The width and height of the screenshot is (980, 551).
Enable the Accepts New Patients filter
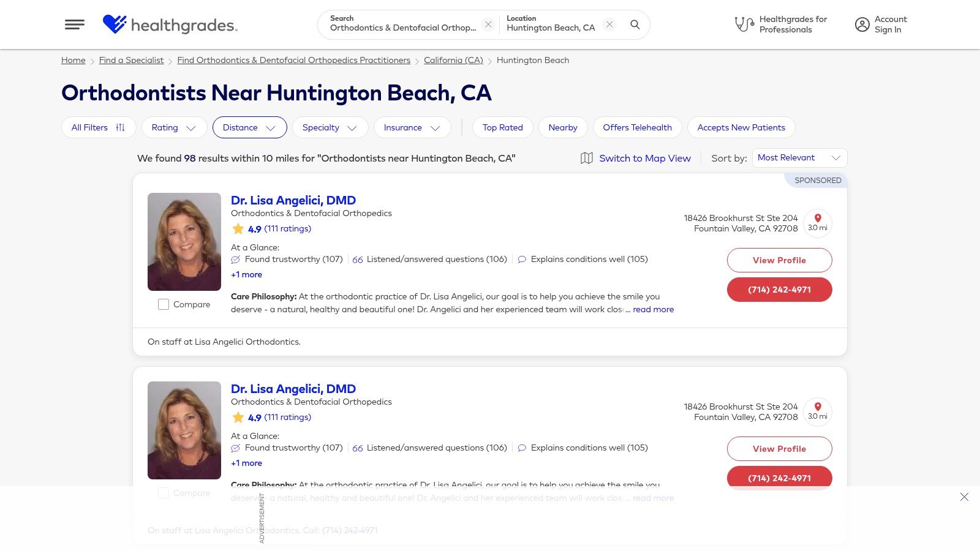(x=741, y=127)
